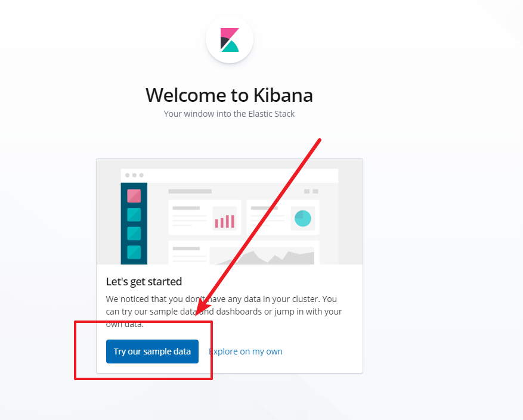The height and width of the screenshot is (420, 523).
Task: Click the Kibana logo icon
Action: point(230,39)
